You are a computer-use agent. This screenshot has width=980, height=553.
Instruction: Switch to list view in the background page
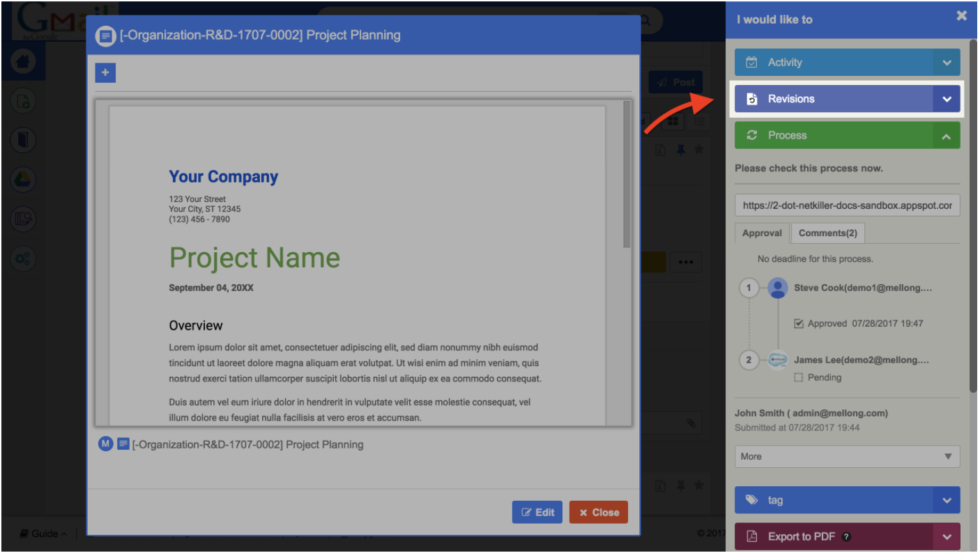(698, 121)
